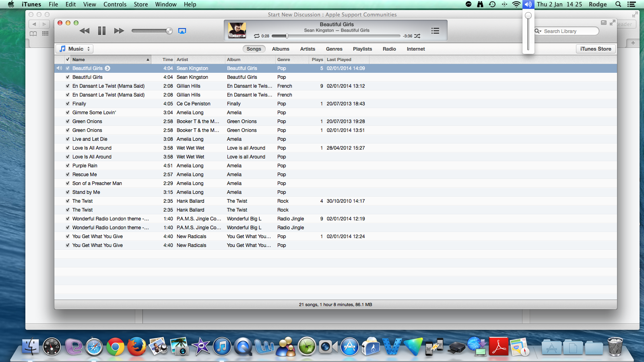Add a new tab in Safari
The width and height of the screenshot is (644, 362).
pos(633,43)
